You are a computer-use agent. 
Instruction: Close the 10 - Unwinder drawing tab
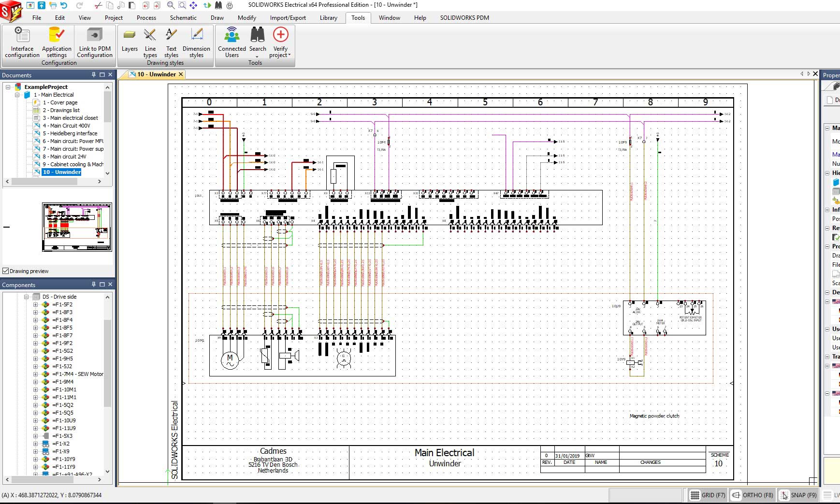(180, 74)
